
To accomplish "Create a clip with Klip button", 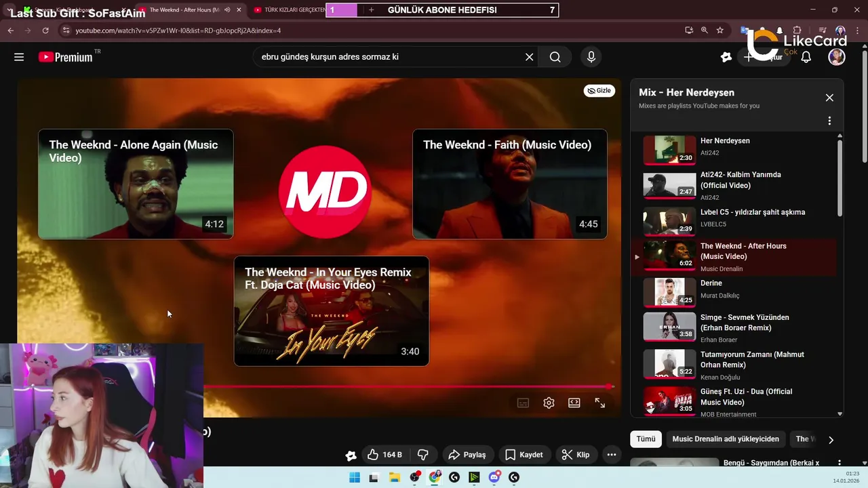I will pos(576,455).
